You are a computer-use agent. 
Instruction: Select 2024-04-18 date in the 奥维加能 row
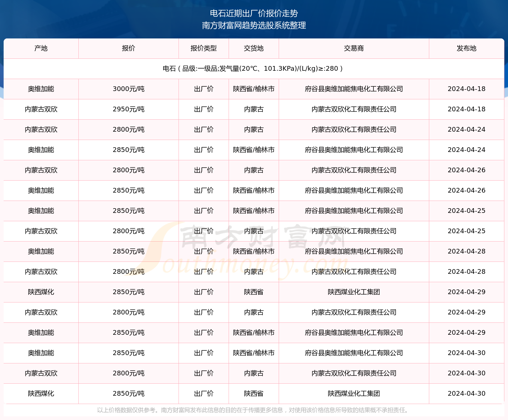[x=467, y=89]
